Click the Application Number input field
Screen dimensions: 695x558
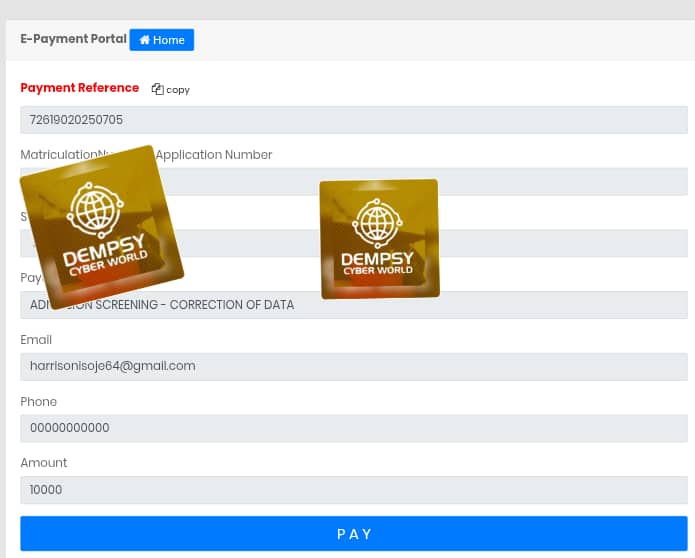click(354, 181)
